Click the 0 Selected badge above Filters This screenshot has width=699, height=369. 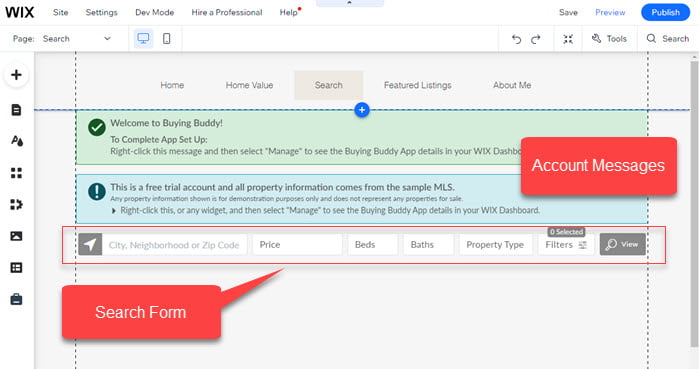tap(566, 232)
